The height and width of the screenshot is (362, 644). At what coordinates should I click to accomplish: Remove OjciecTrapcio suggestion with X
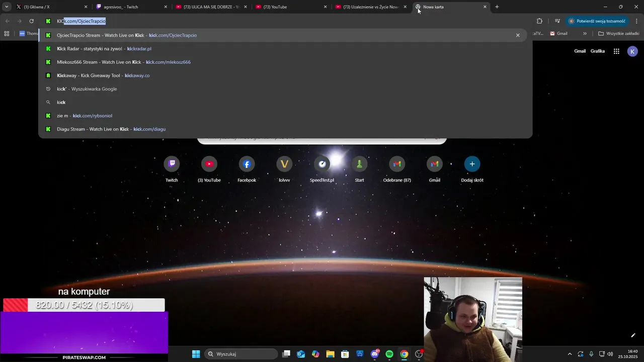click(518, 35)
